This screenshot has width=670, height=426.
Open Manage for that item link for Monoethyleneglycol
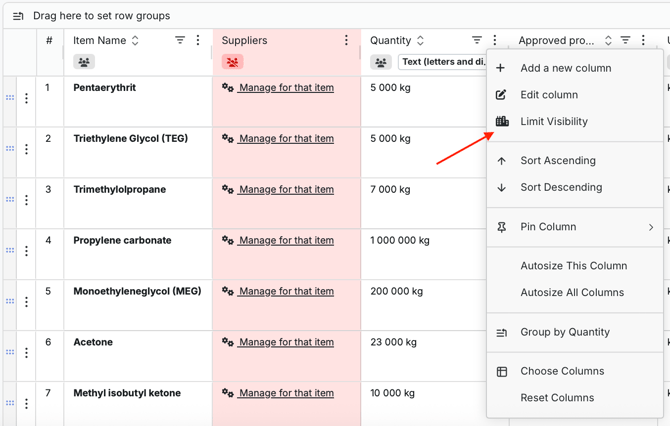(286, 291)
